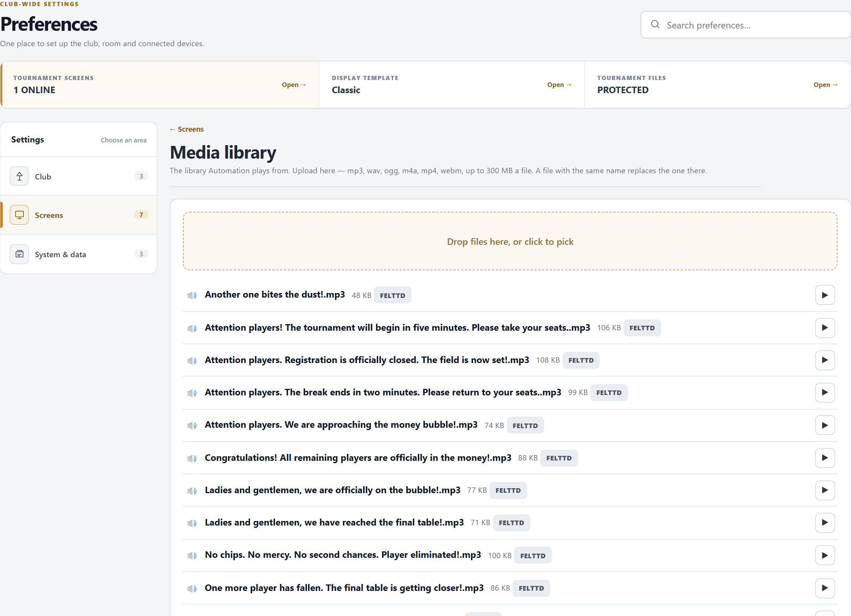Click the Screens monitor icon in Settings
This screenshot has width=851, height=616.
pos(19,215)
